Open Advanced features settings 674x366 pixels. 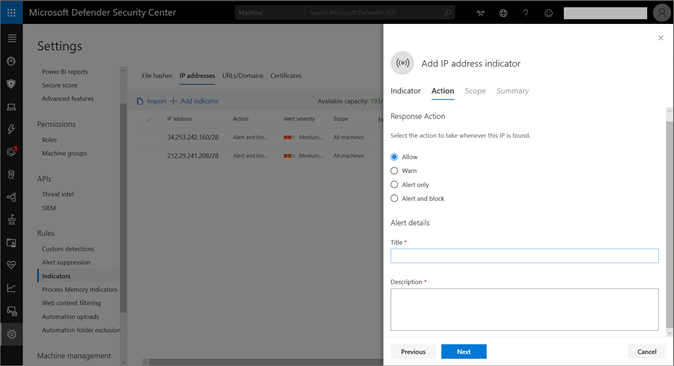click(67, 98)
